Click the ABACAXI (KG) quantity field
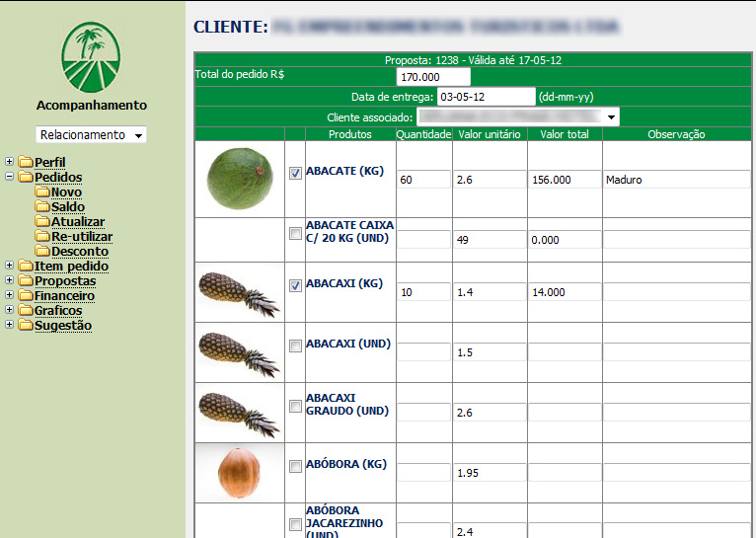Screen dimensions: 756x538 pos(423,292)
